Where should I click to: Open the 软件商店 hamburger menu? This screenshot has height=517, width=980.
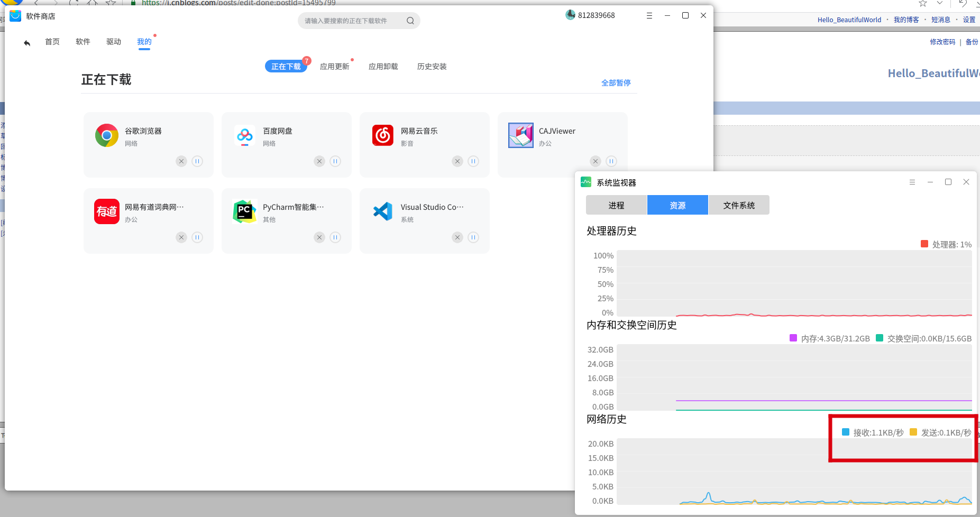point(649,16)
